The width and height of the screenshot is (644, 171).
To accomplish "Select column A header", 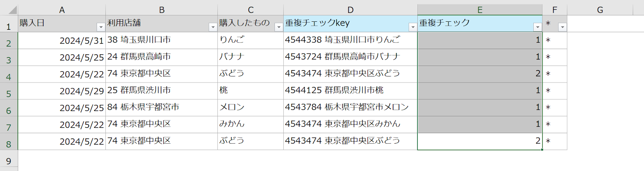I will point(62,10).
